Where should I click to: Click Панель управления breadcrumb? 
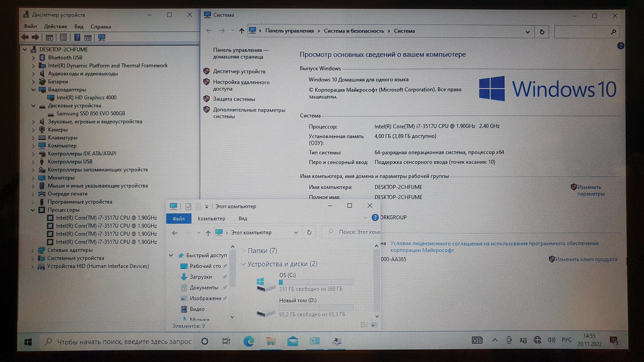[289, 31]
